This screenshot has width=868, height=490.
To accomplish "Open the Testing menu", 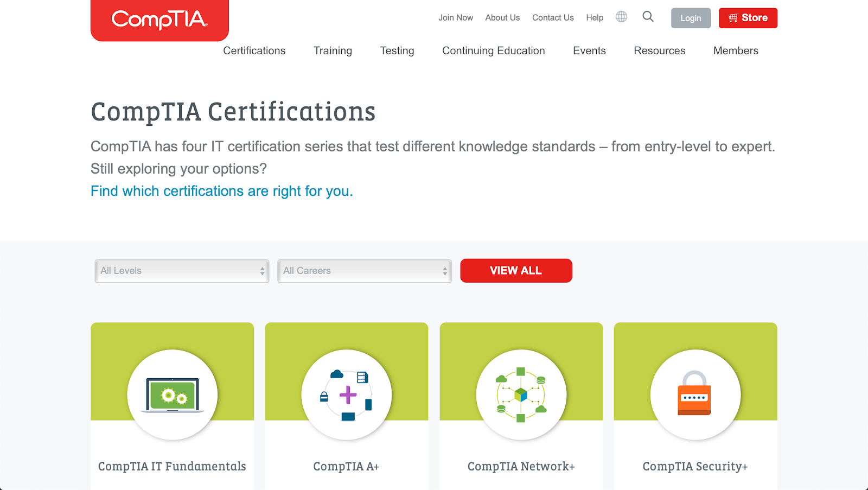I will pos(397,50).
